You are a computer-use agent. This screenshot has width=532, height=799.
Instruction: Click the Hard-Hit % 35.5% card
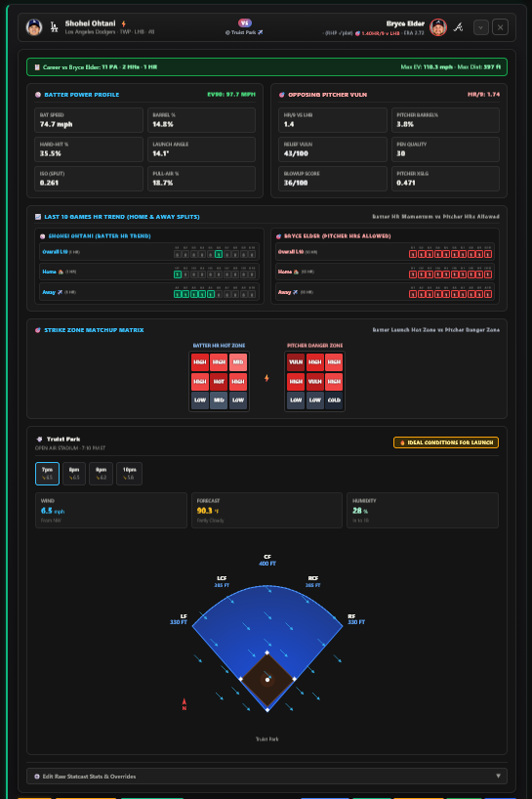point(89,149)
